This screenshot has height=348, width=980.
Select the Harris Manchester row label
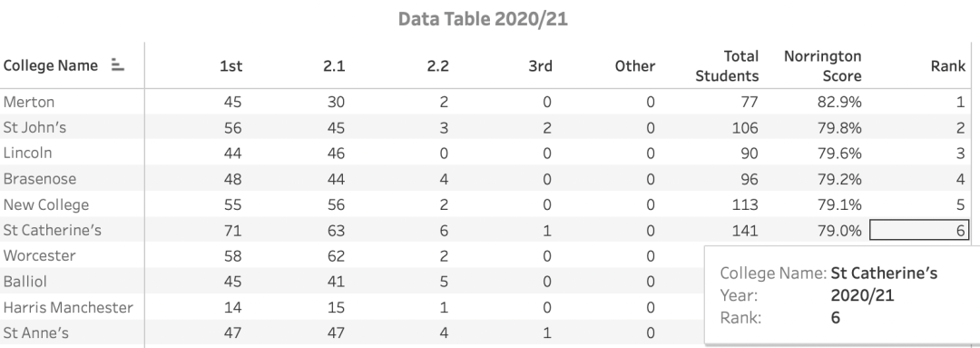68,307
